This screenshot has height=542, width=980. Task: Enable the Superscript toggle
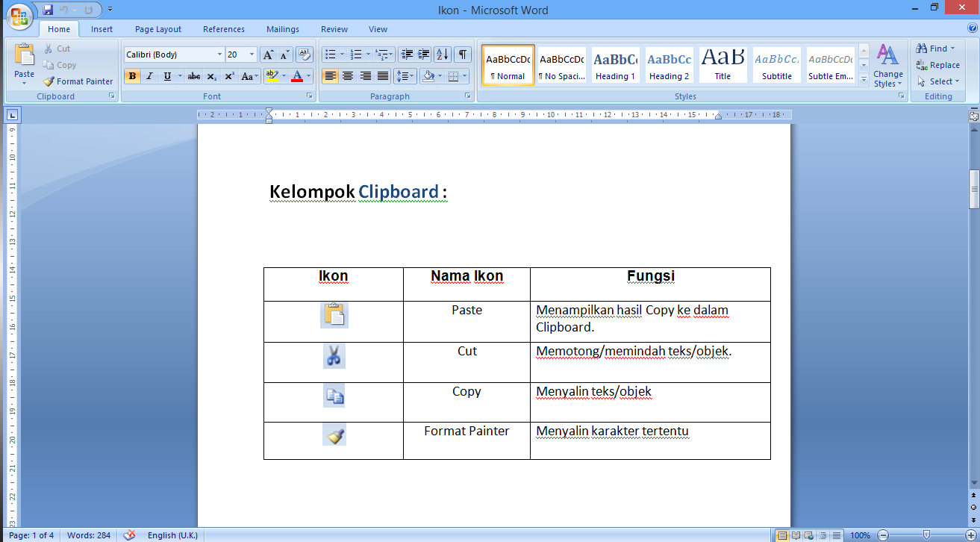point(229,75)
